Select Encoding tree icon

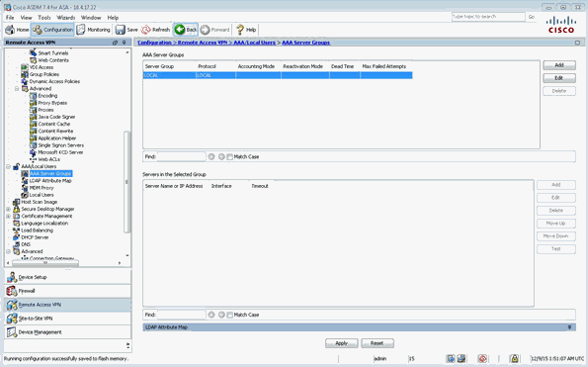click(x=34, y=96)
